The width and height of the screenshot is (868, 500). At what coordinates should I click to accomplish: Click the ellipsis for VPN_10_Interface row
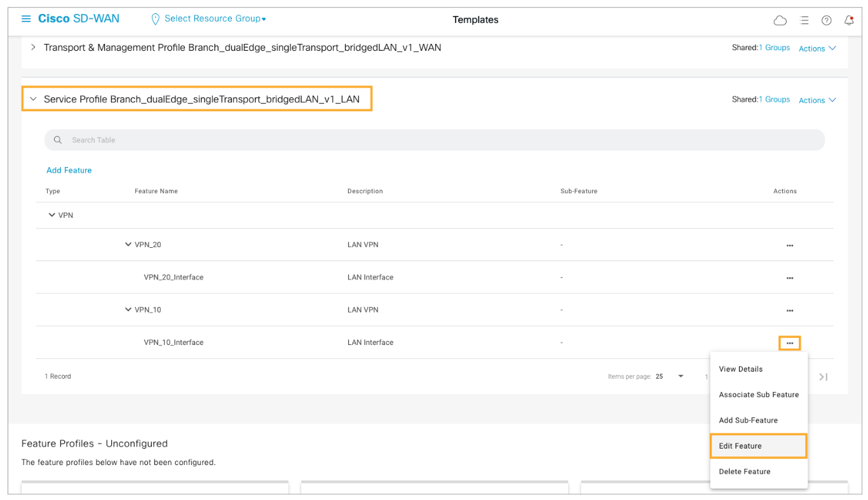(x=789, y=343)
